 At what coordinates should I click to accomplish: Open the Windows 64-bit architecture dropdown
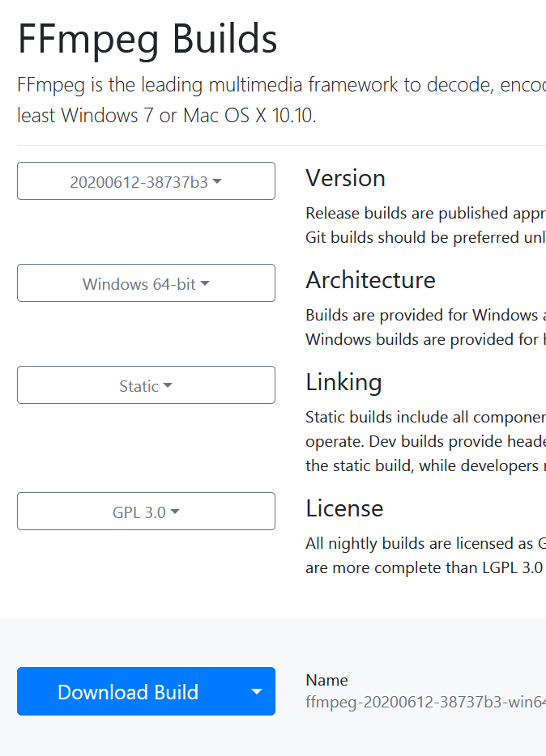point(146,283)
